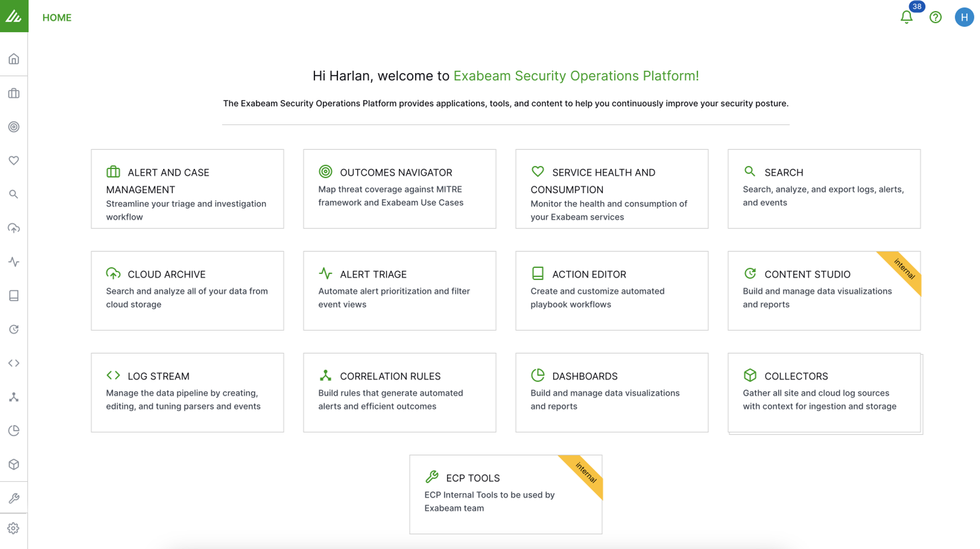Image resolution: width=980 pixels, height=549 pixels.
Task: Open the user profile avatar H
Action: click(964, 18)
